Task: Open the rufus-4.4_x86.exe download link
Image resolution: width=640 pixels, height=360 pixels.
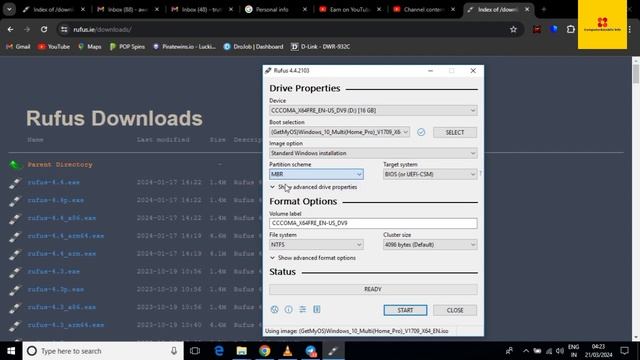Action: (62, 218)
